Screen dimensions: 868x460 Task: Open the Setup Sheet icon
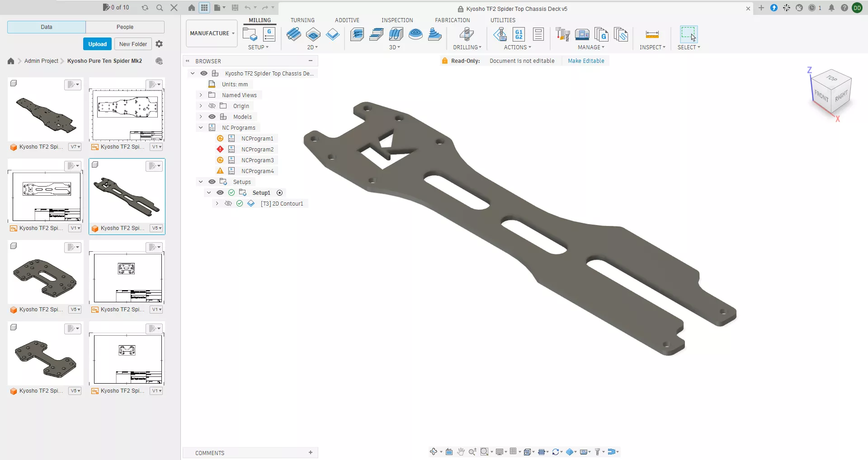538,34
